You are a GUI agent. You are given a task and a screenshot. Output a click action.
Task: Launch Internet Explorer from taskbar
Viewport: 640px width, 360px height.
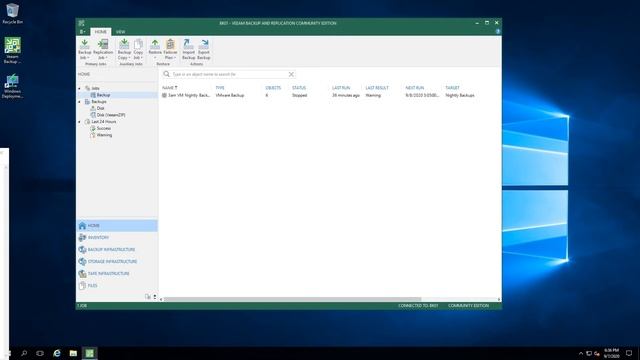tap(57, 353)
